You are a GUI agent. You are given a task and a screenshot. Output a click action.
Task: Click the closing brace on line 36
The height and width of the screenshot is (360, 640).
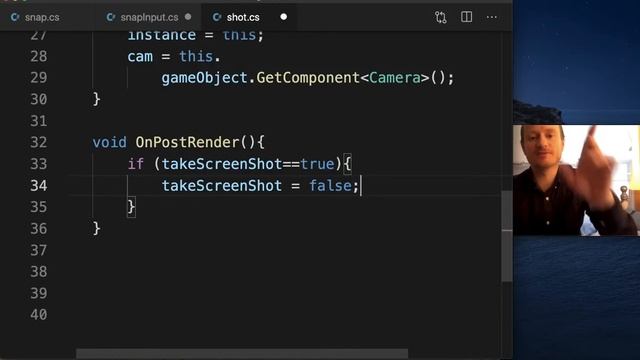[x=97, y=229]
